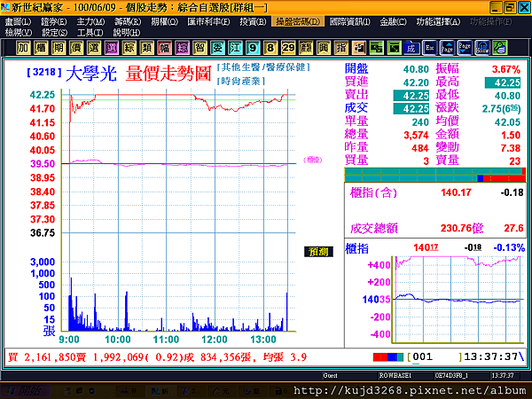Click the 賣出 price 42.25
Screen dimensions: 532x399
411,96
